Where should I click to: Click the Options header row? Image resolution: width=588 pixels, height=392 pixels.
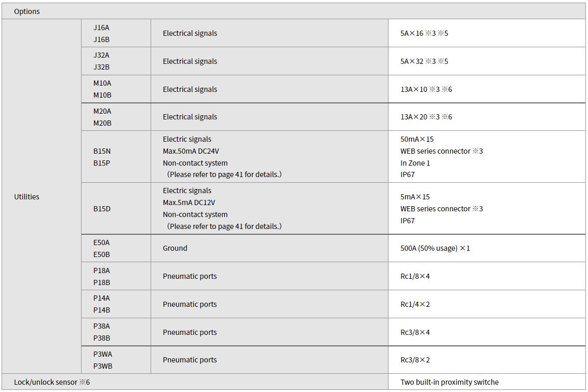pos(293,11)
